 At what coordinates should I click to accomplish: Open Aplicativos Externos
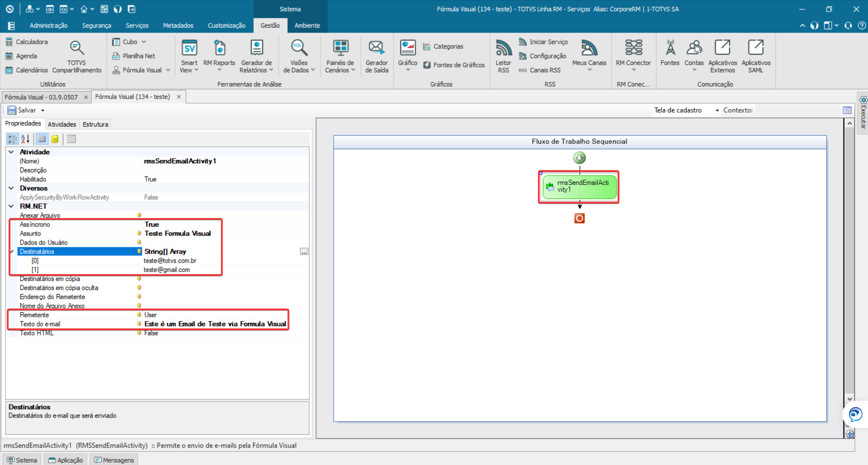[723, 57]
